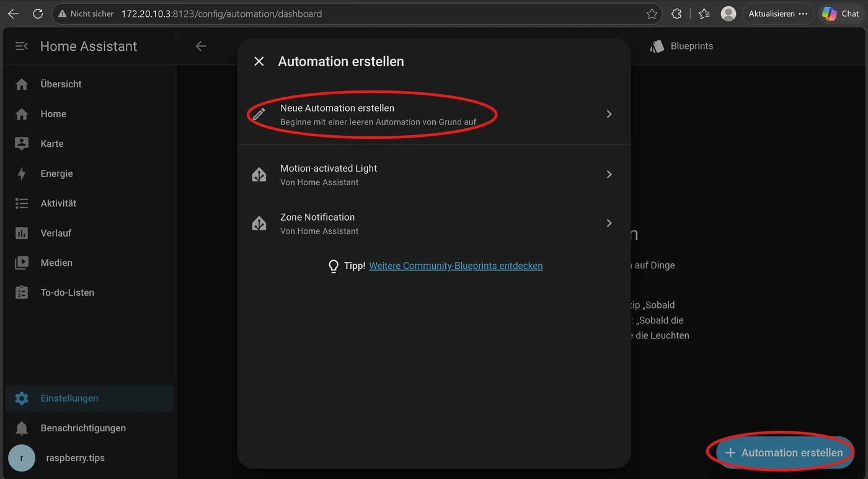The height and width of the screenshot is (479, 868).
Task: Click the Zone Notification blueprint icon
Action: click(x=259, y=223)
